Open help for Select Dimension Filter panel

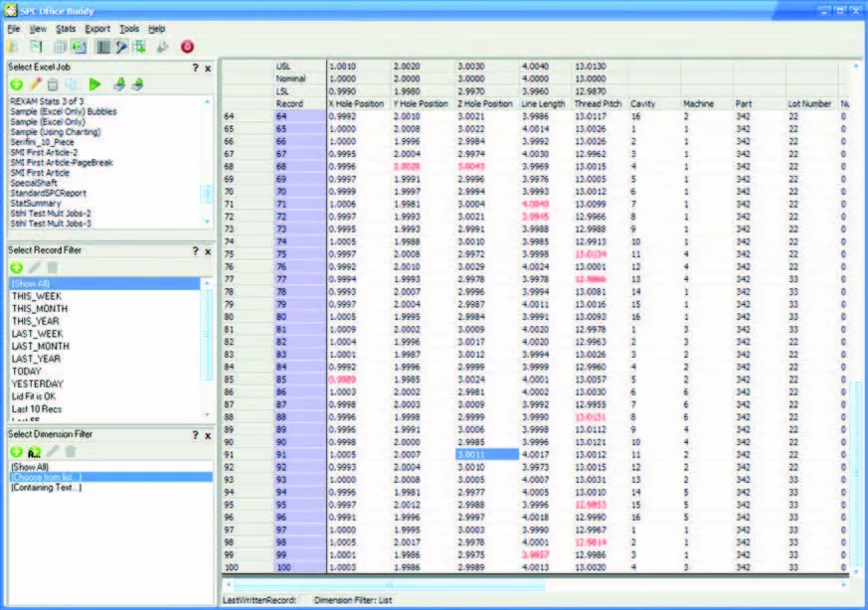click(196, 435)
